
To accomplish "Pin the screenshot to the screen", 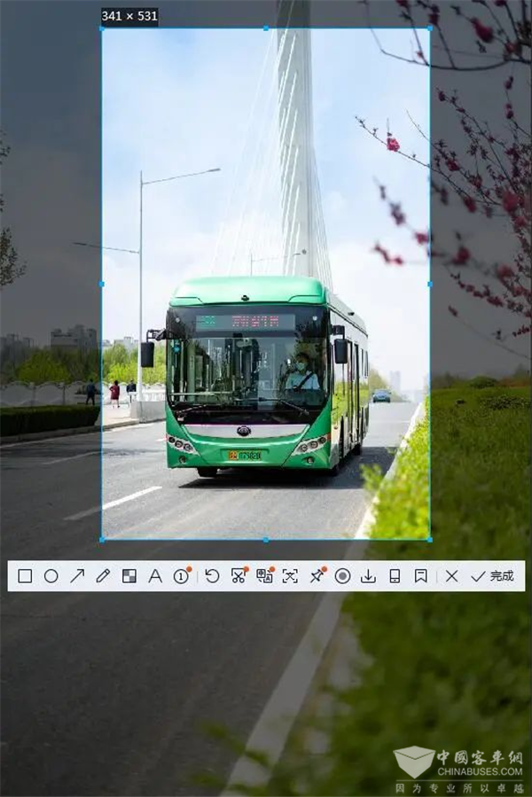I will tap(317, 576).
